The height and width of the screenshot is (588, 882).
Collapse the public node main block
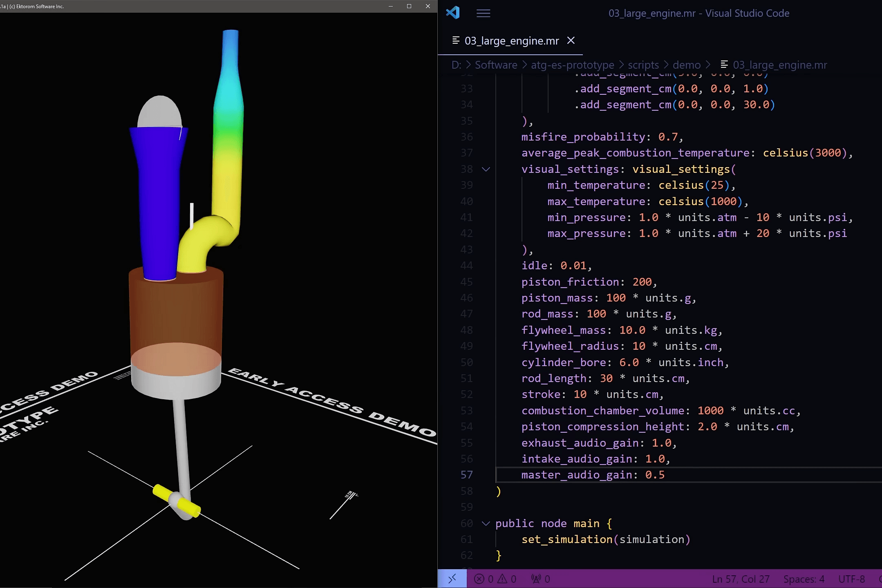pos(486,523)
